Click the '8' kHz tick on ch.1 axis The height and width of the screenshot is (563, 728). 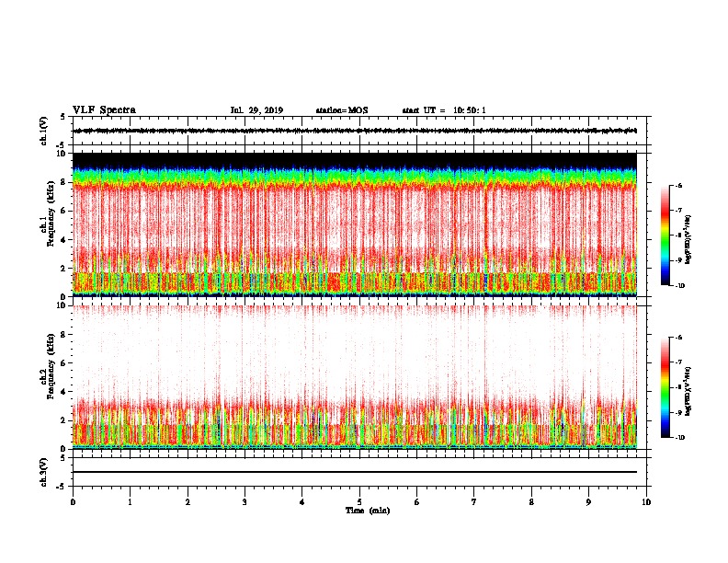pyautogui.click(x=63, y=182)
